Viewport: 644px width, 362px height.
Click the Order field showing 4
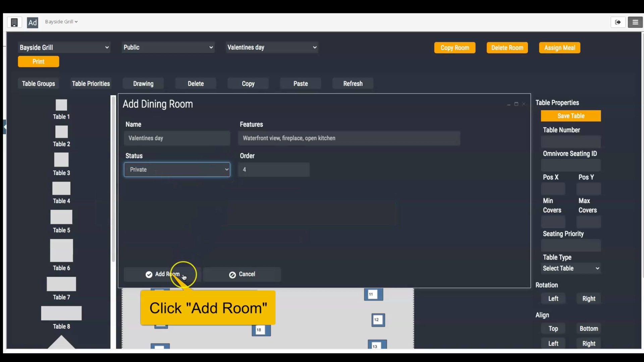point(274,170)
